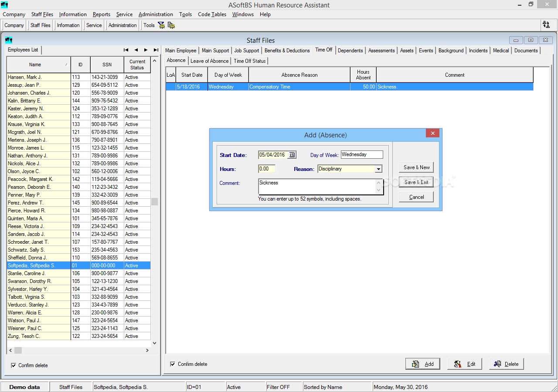Click the Tools toolbar button

point(149,25)
